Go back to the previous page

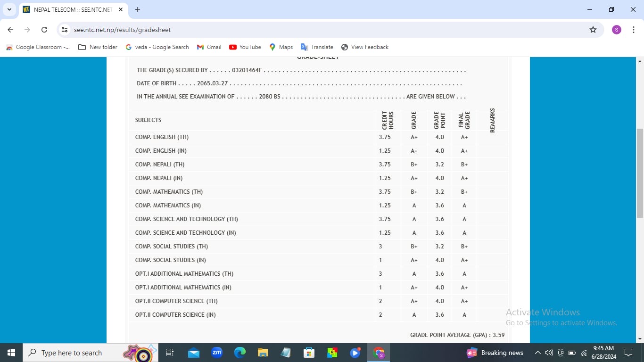click(x=10, y=30)
